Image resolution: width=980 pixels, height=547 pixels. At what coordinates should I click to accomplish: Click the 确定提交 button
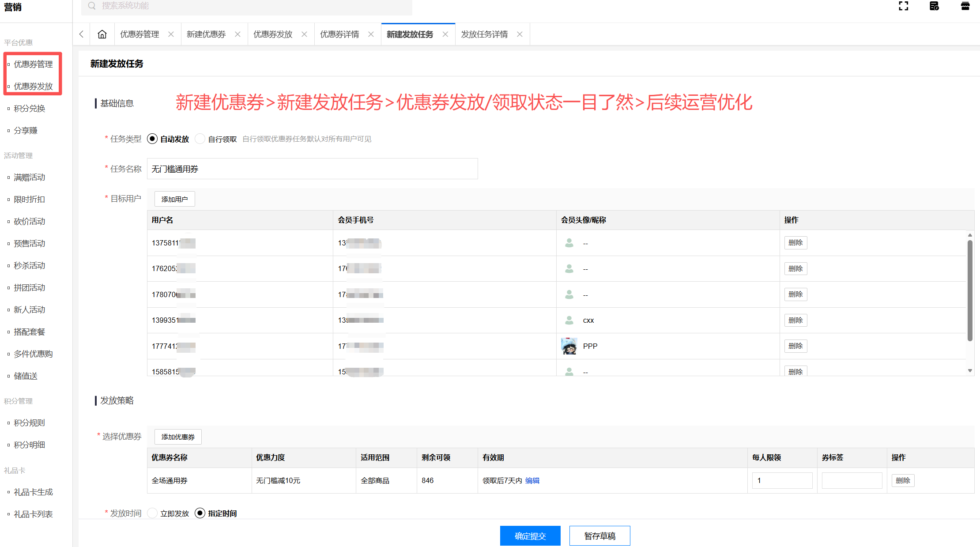[x=530, y=536]
